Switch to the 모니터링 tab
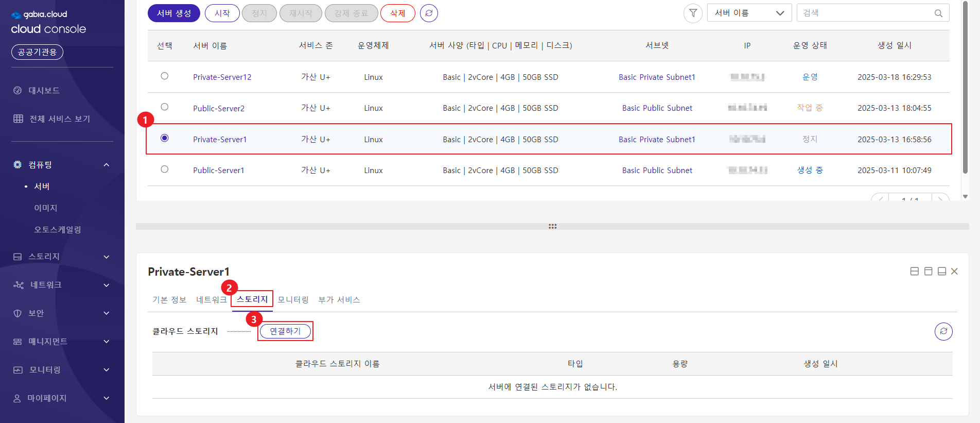Screen dimensions: 980x423 pos(293,300)
